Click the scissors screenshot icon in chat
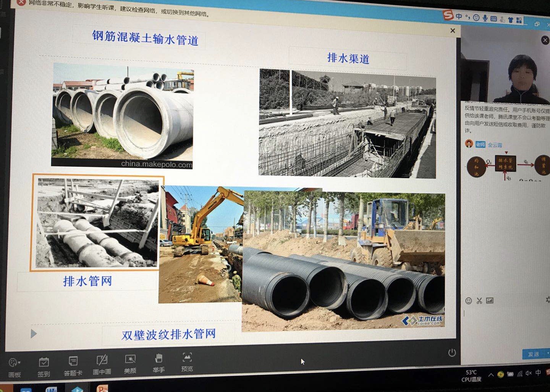Viewport: 550px width, 392px height. (479, 301)
